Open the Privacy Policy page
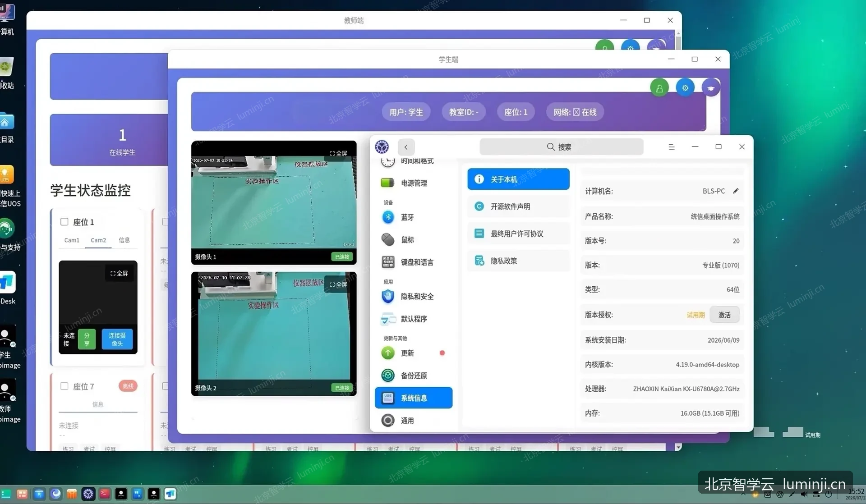Viewport: 866px width, 504px height. [518, 261]
